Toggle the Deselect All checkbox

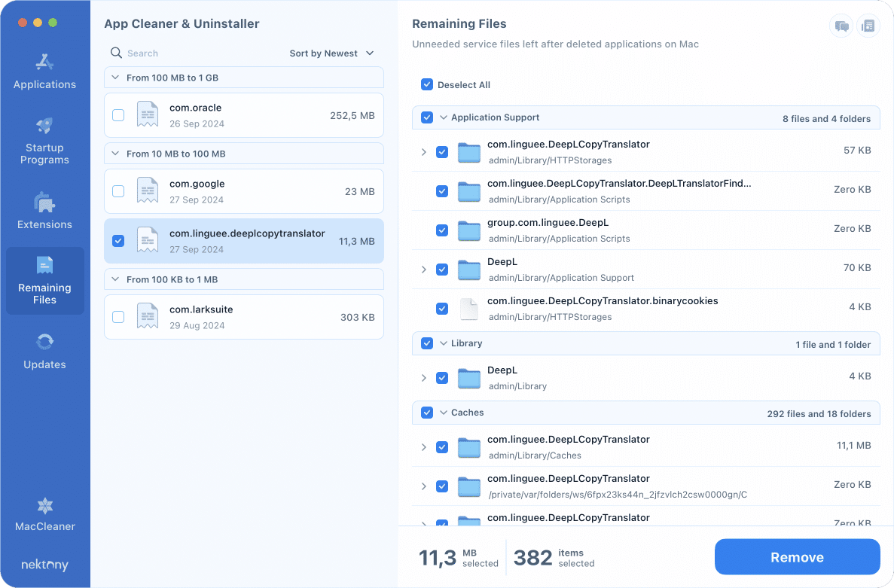coord(426,84)
